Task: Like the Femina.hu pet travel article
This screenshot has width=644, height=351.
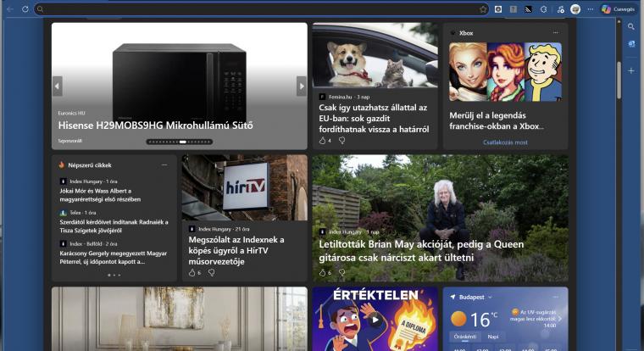Action: [x=322, y=141]
